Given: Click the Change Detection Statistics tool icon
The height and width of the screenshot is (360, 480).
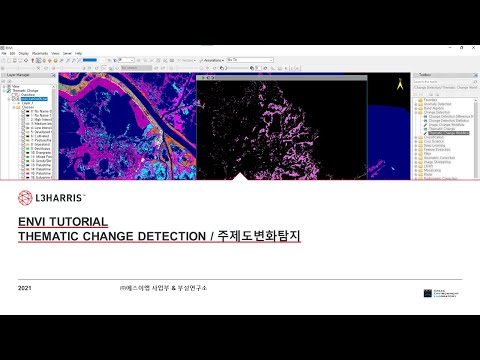Looking at the screenshot, I should (x=426, y=121).
